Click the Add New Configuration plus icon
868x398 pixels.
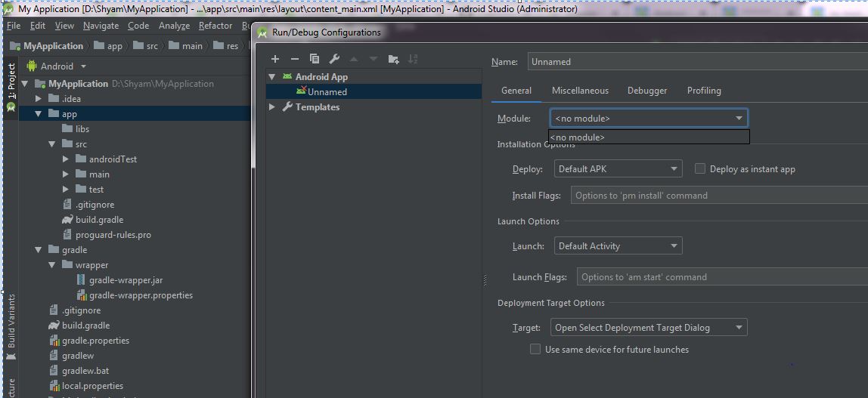[275, 59]
